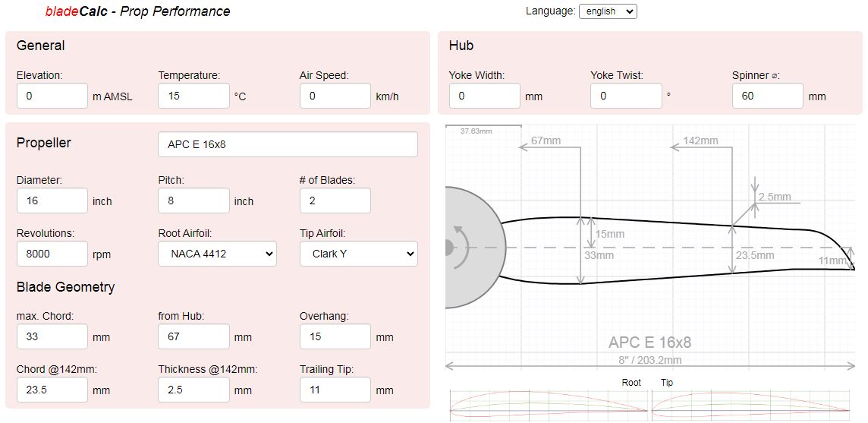The height and width of the screenshot is (423, 868).
Task: Click the from Hub input field
Action: [193, 336]
